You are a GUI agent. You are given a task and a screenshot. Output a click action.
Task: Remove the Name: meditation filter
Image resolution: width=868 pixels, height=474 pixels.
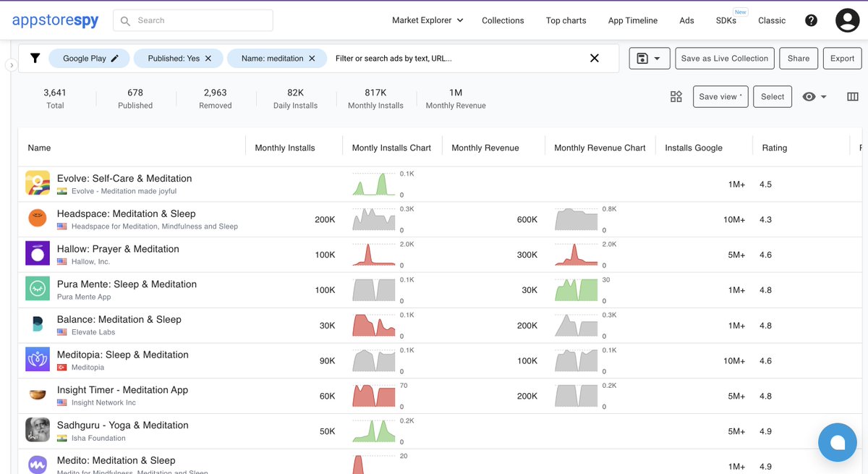pos(312,59)
